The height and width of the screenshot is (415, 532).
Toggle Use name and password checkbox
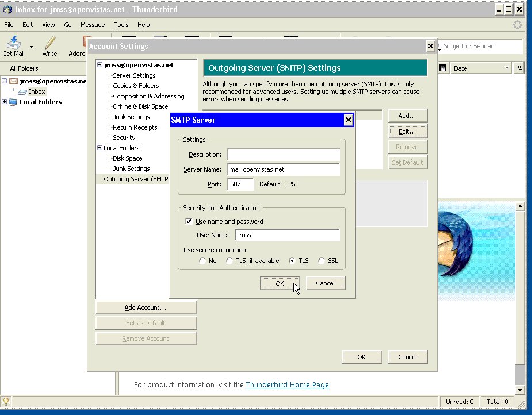(x=189, y=222)
